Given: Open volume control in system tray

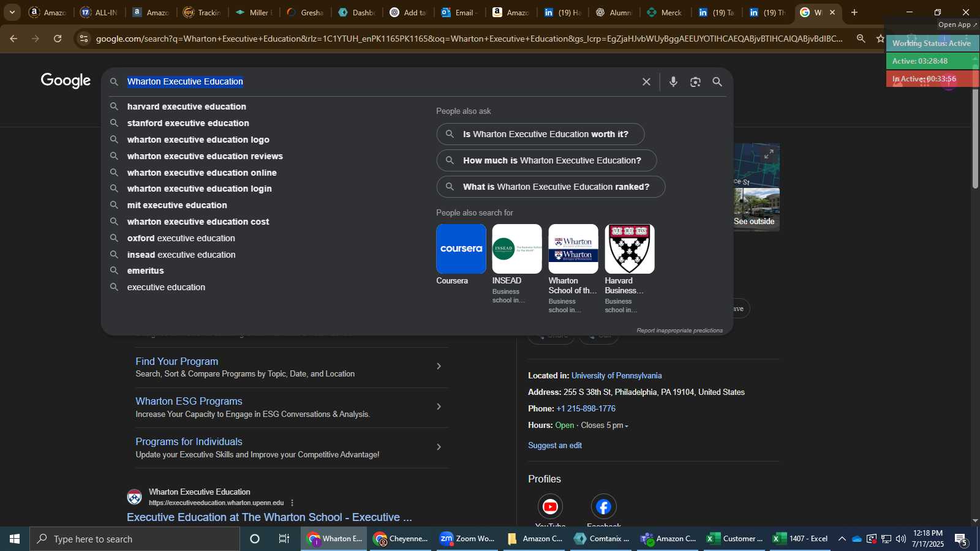Looking at the screenshot, I should coord(900,539).
